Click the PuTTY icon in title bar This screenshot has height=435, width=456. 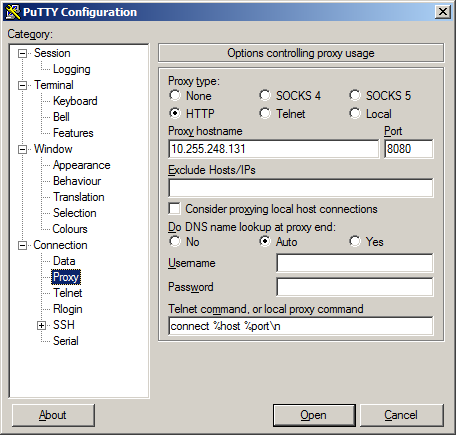(x=13, y=12)
